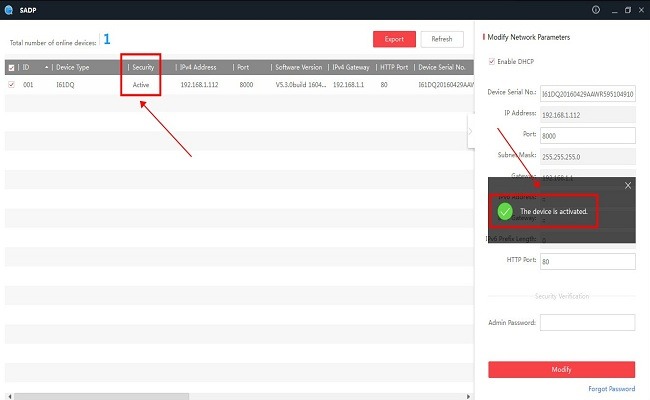The image size is (650, 400).
Task: Open the info icon in title bar
Action: click(x=596, y=9)
